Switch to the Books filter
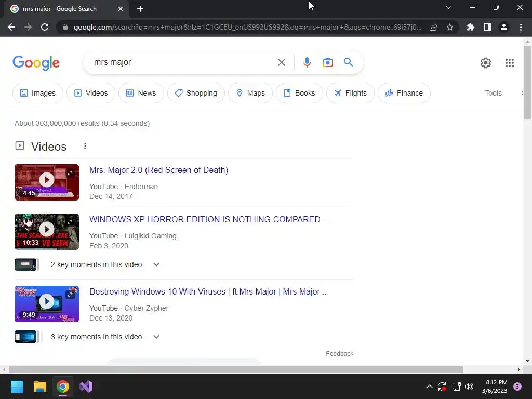The height and width of the screenshot is (399, 532). (300, 93)
